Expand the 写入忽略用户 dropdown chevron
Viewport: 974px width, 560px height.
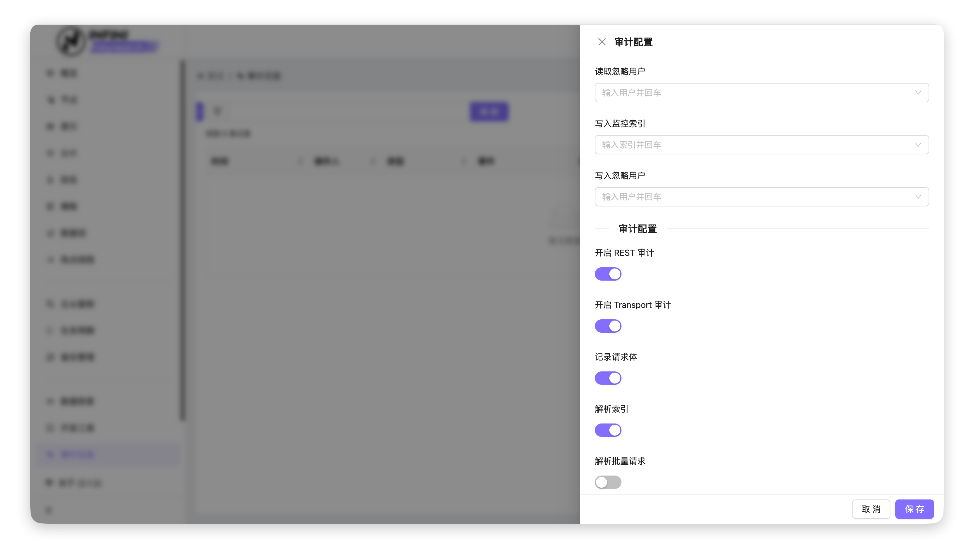click(918, 197)
